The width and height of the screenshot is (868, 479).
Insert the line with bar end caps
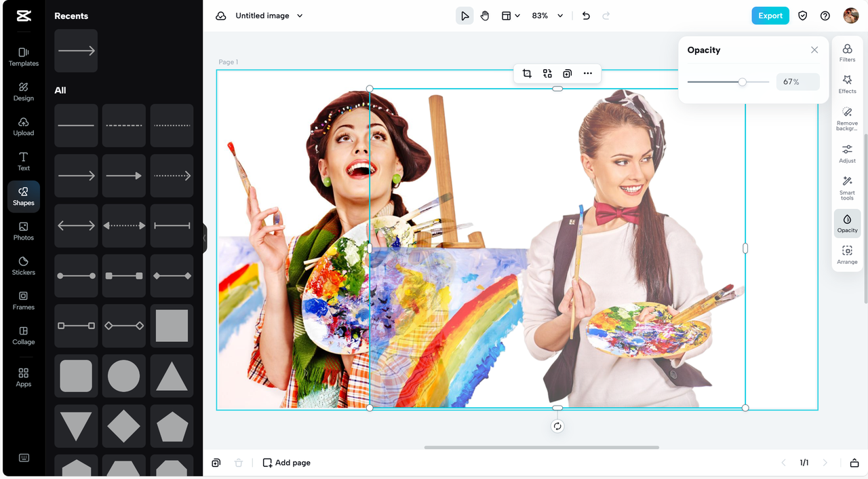pos(172,226)
